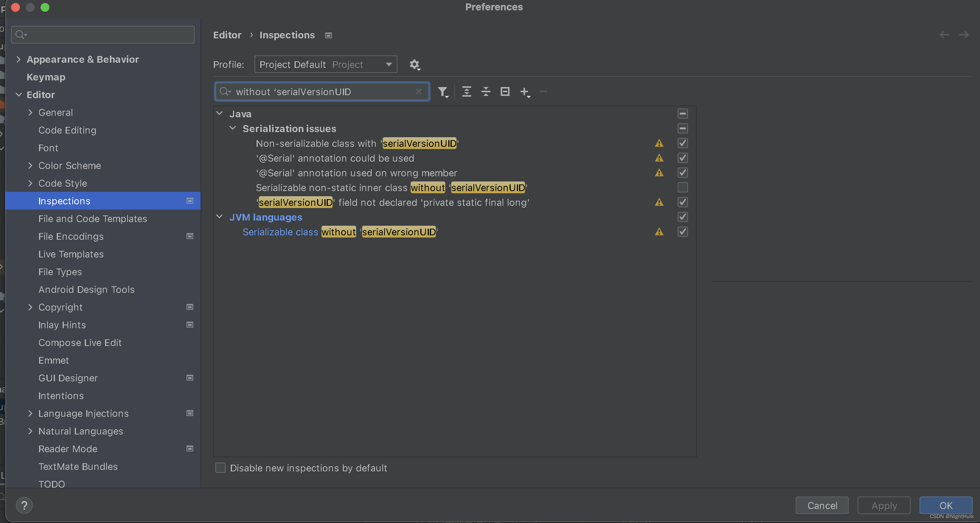The image size is (980, 523).
Task: Click the reset-to-empty square toolbar icon
Action: (505, 92)
